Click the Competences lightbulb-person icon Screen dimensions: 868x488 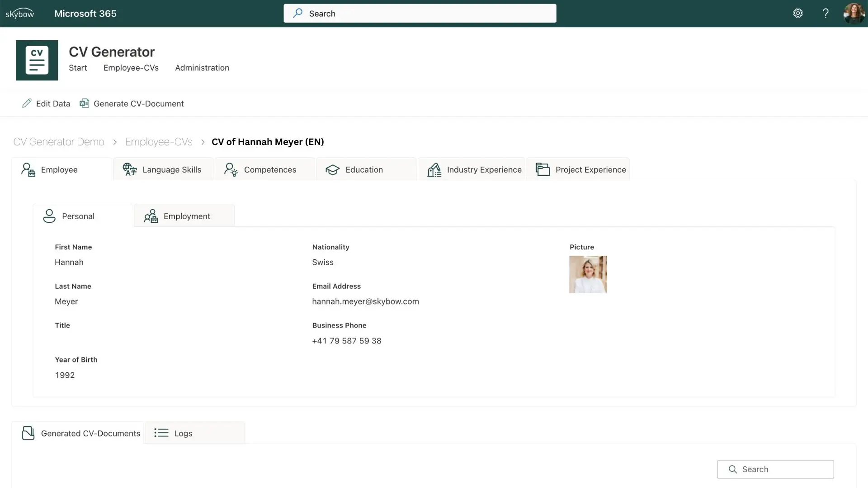coord(231,169)
